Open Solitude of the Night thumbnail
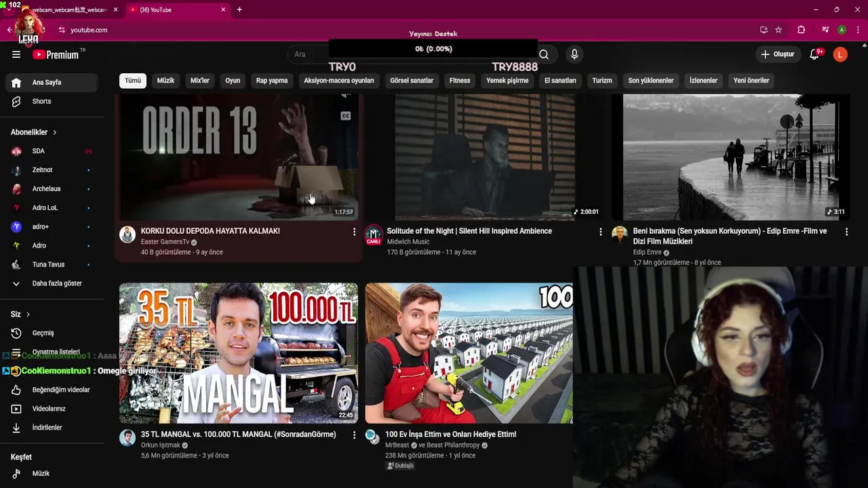This screenshot has width=868, height=488. (484, 157)
